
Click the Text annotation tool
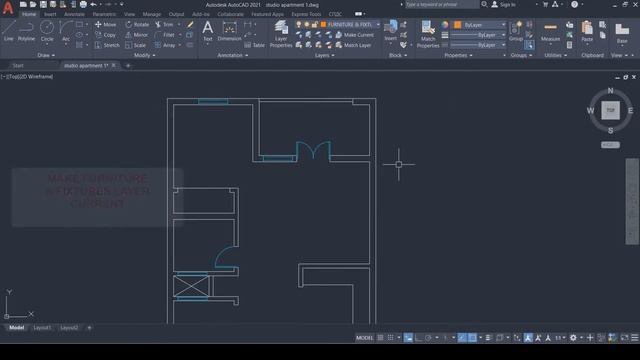(208, 31)
